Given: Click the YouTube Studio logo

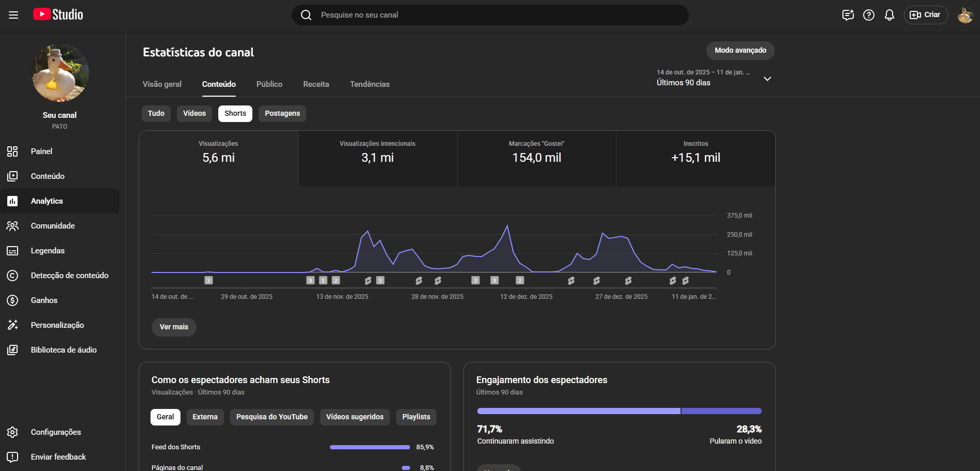Looking at the screenshot, I should click(x=58, y=14).
